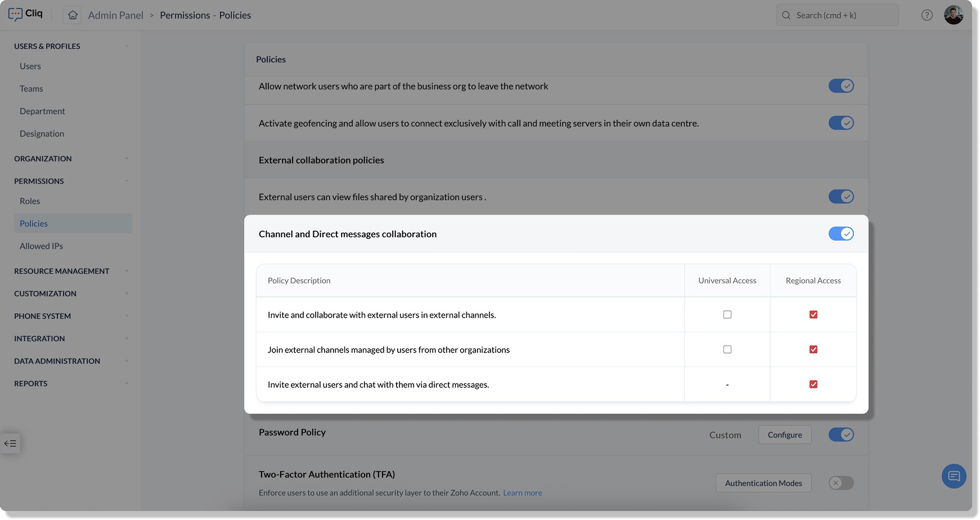Open the Roles menu item
Image resolution: width=980 pixels, height=520 pixels.
point(30,201)
